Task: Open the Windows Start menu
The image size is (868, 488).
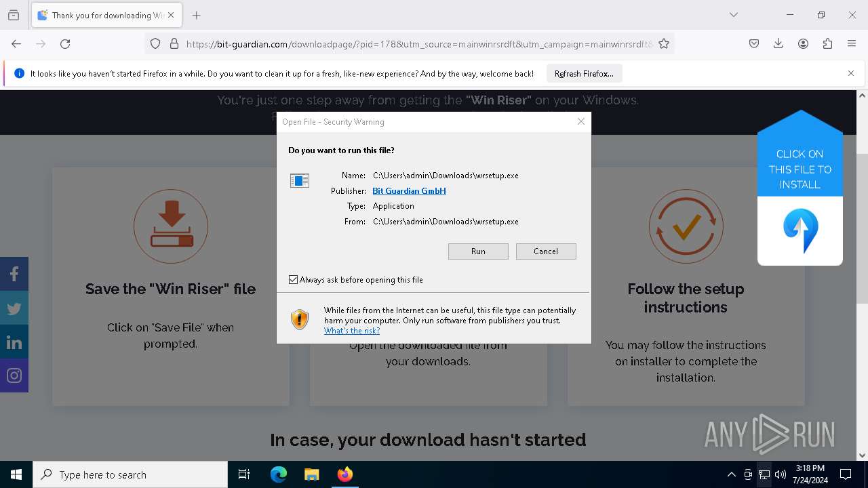Action: [x=16, y=474]
